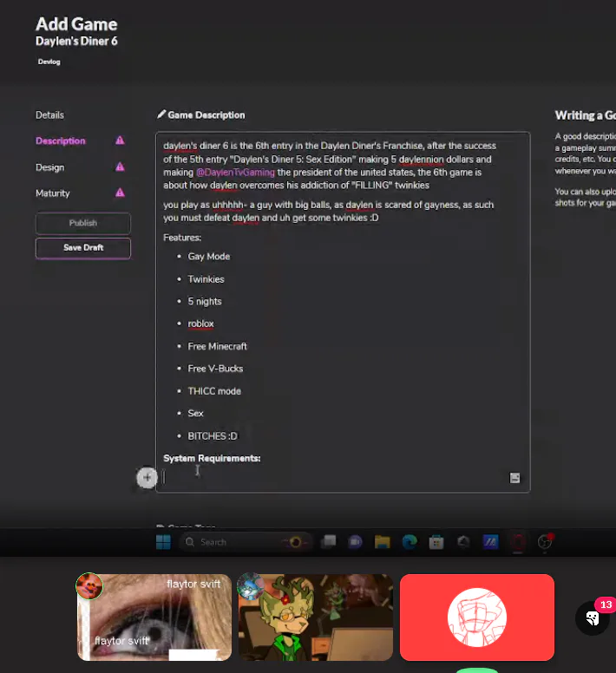Viewport: 616px width, 673px height.
Task: Click the @DaylenTvGaming mention
Action: [x=235, y=173]
